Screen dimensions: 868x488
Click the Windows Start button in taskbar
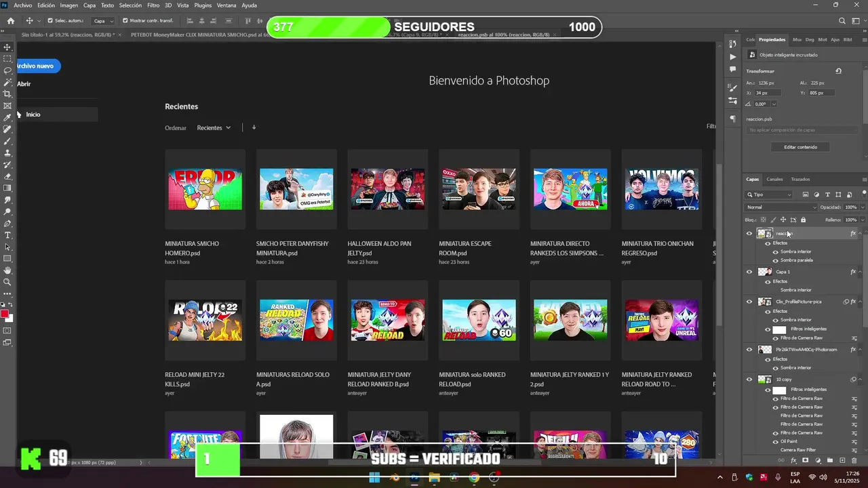click(374, 478)
